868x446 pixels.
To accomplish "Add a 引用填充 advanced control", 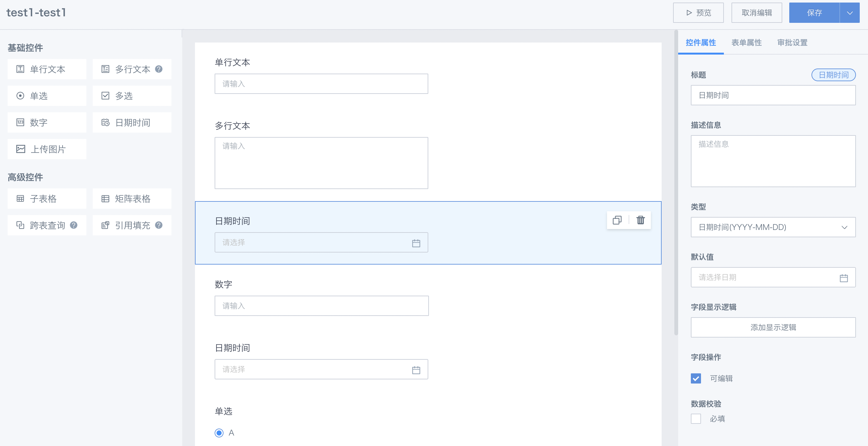I will click(132, 225).
